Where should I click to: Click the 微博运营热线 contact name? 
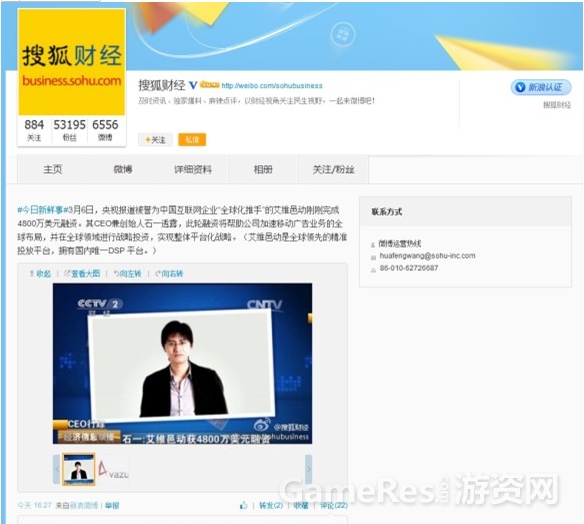400,244
